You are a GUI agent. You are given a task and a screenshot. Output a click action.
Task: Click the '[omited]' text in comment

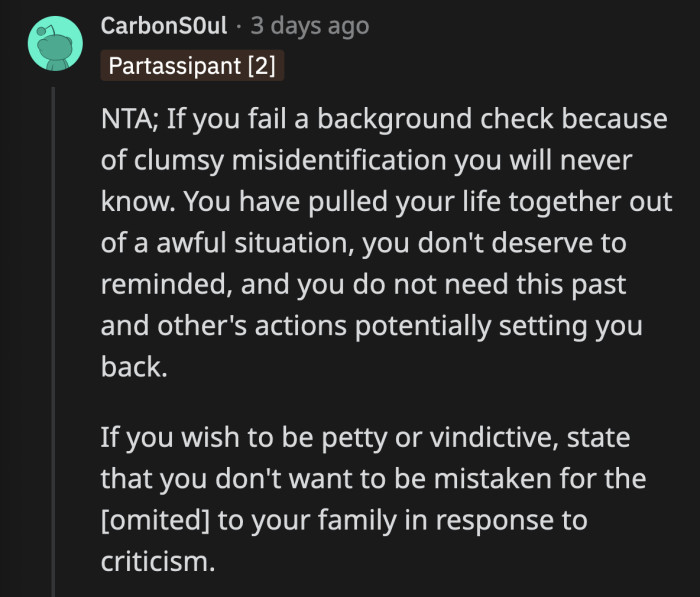(x=157, y=521)
